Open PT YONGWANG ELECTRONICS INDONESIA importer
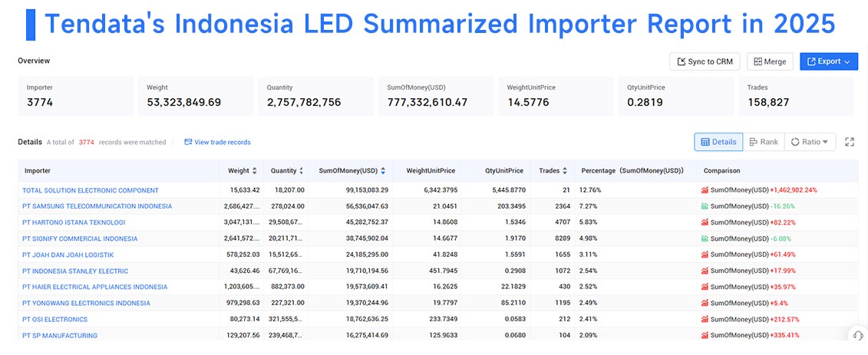 coord(86,303)
